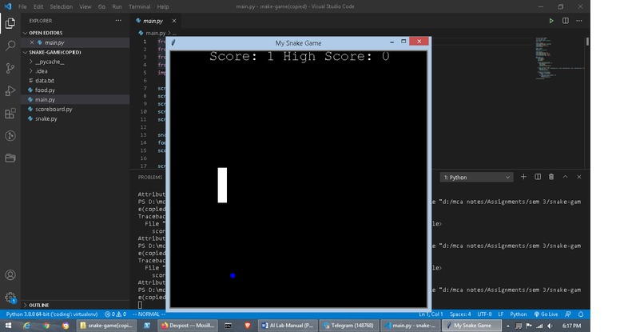Create a new terminal with plus icon
The width and height of the screenshot is (644, 332).
[523, 177]
